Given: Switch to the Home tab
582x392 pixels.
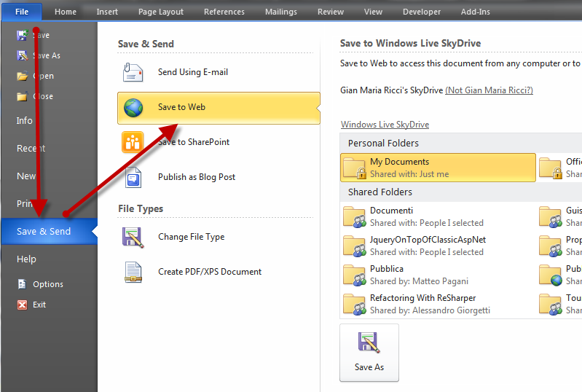Looking at the screenshot, I should coord(66,12).
